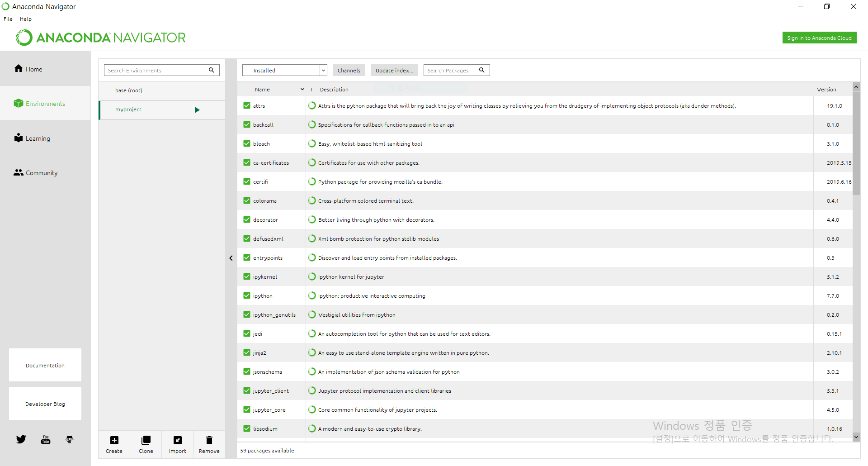Toggle the decorator package checkbox
The width and height of the screenshot is (868, 466).
click(247, 219)
